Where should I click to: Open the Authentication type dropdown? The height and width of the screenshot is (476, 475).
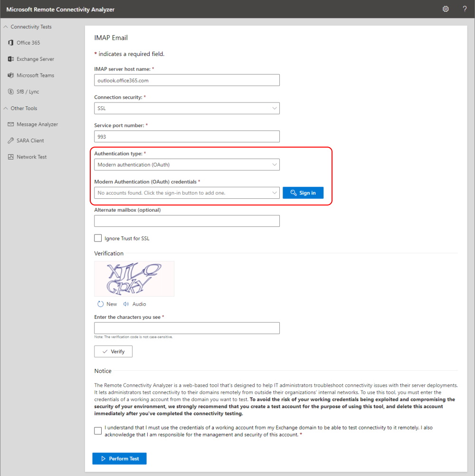click(187, 165)
